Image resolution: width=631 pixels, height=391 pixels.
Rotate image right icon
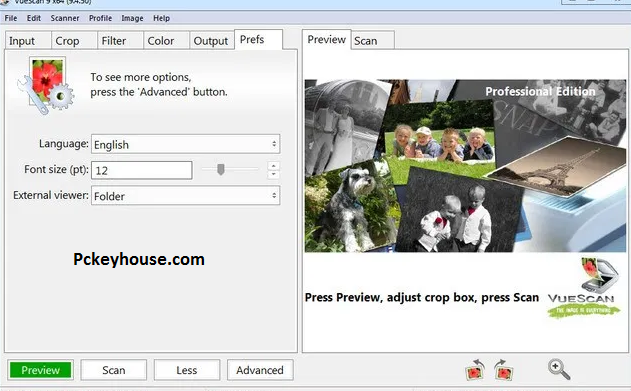(x=503, y=370)
